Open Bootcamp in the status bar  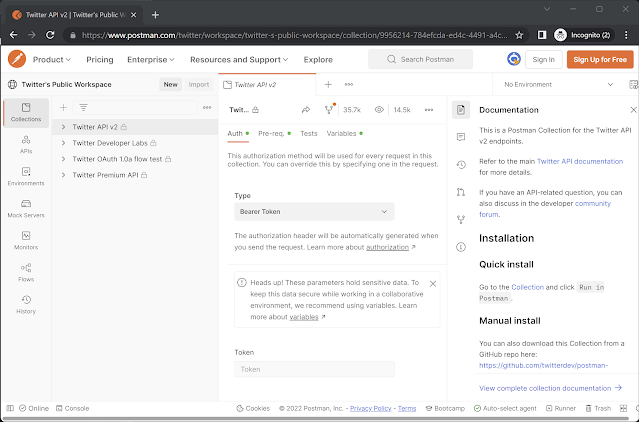[x=445, y=408]
